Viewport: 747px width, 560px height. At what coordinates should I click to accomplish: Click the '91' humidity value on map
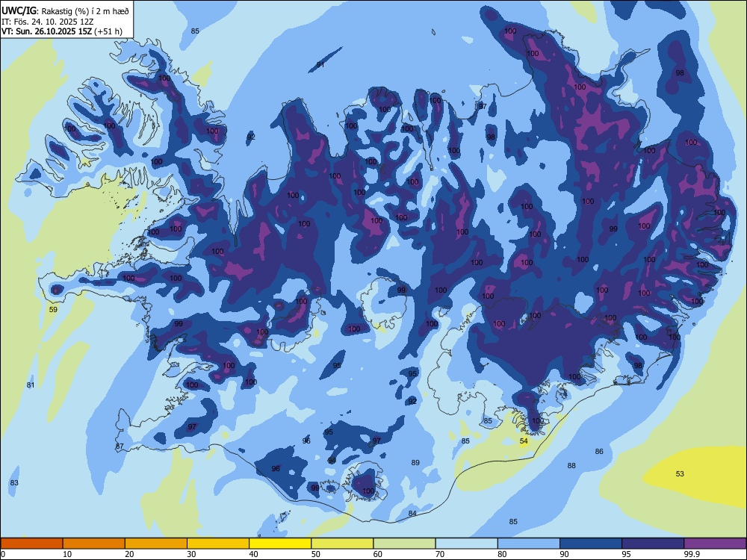320,65
